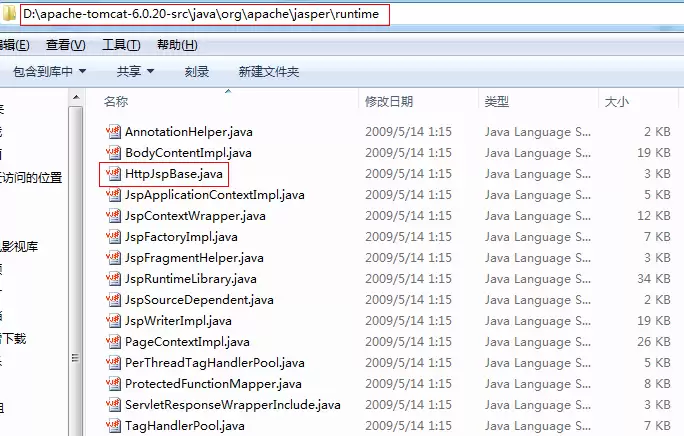Click the navigation pane scroll up arrow

[x=76, y=97]
